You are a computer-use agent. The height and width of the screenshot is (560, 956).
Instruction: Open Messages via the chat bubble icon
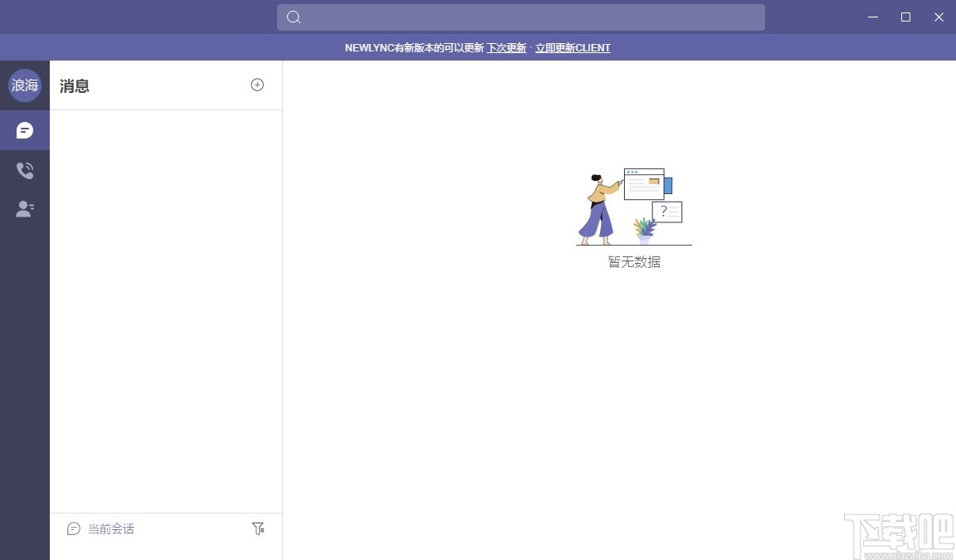click(x=25, y=130)
